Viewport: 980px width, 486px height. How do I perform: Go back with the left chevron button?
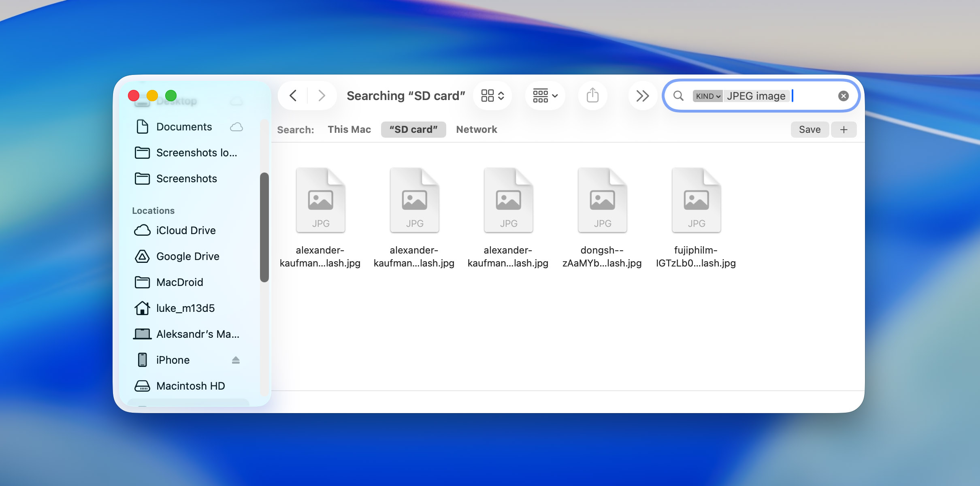(293, 96)
